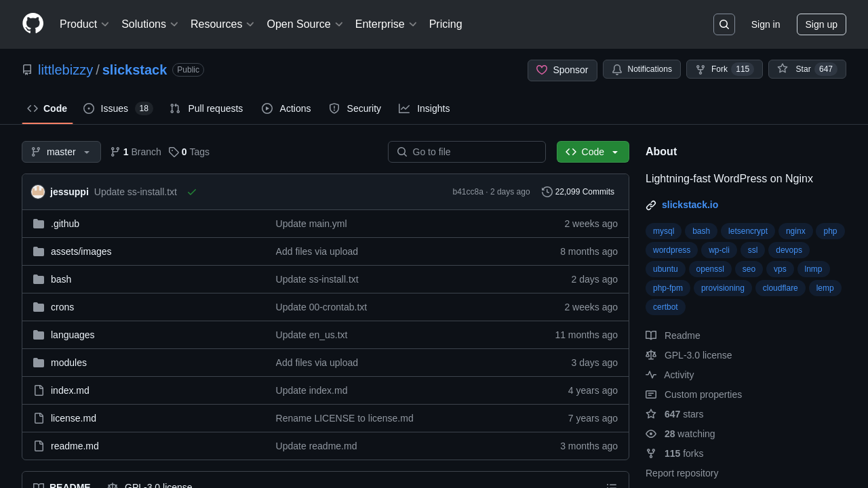Expand the green Code dropdown
The height and width of the screenshot is (488, 868).
click(593, 152)
